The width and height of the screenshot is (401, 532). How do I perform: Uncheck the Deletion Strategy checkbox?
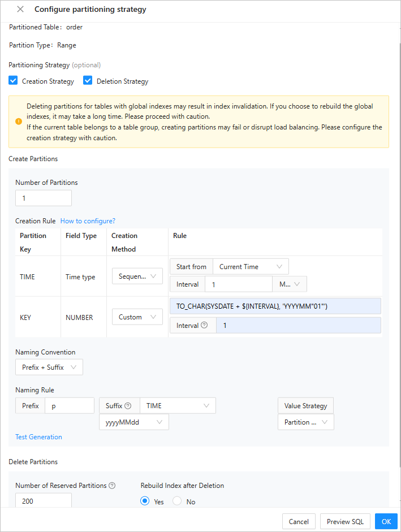point(88,81)
